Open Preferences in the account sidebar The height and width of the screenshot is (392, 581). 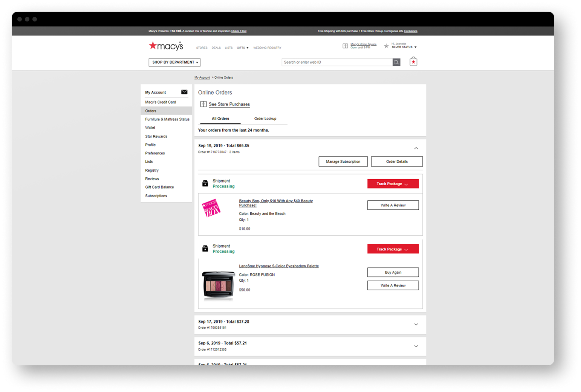click(x=155, y=153)
